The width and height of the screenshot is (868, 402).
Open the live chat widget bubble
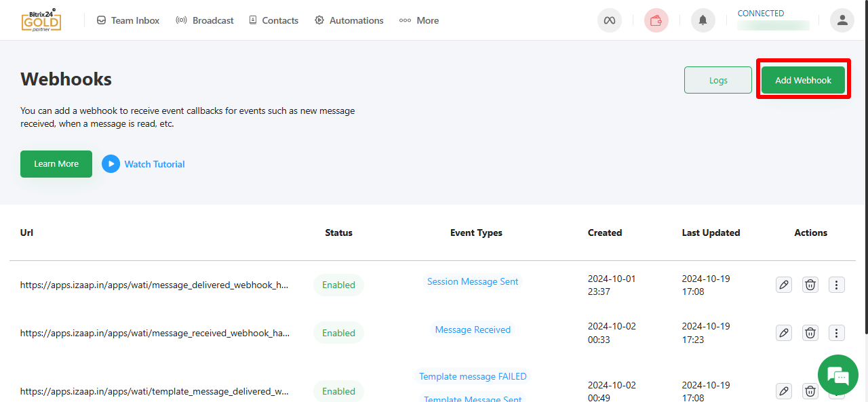pos(838,375)
